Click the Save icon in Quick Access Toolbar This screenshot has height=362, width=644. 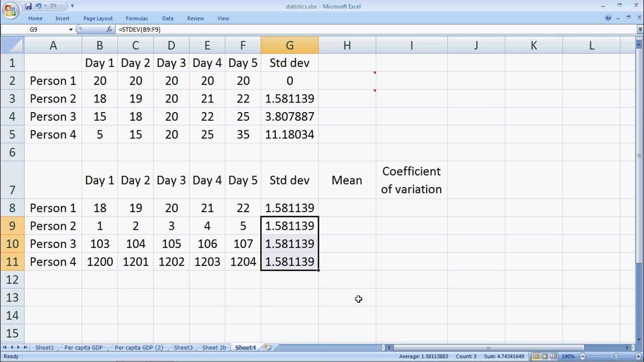pyautogui.click(x=28, y=6)
